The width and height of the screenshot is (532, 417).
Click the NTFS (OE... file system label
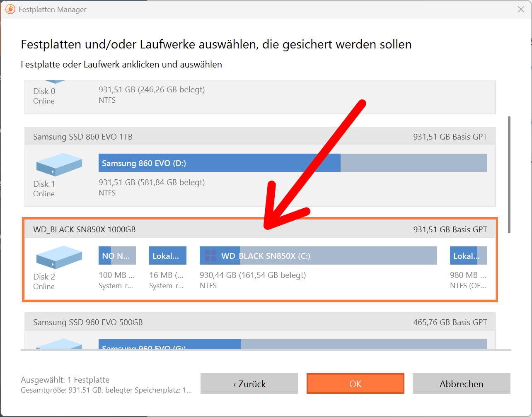point(468,286)
